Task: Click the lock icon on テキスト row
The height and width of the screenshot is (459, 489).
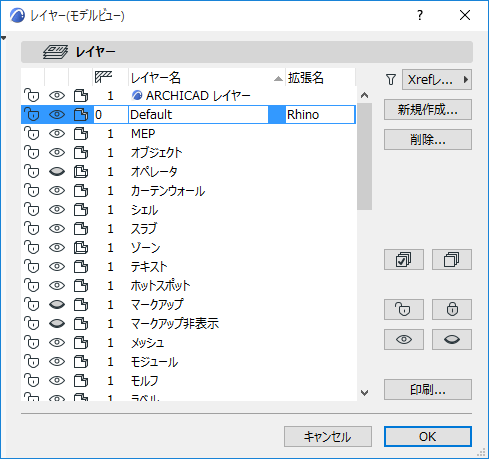Action: [32, 267]
